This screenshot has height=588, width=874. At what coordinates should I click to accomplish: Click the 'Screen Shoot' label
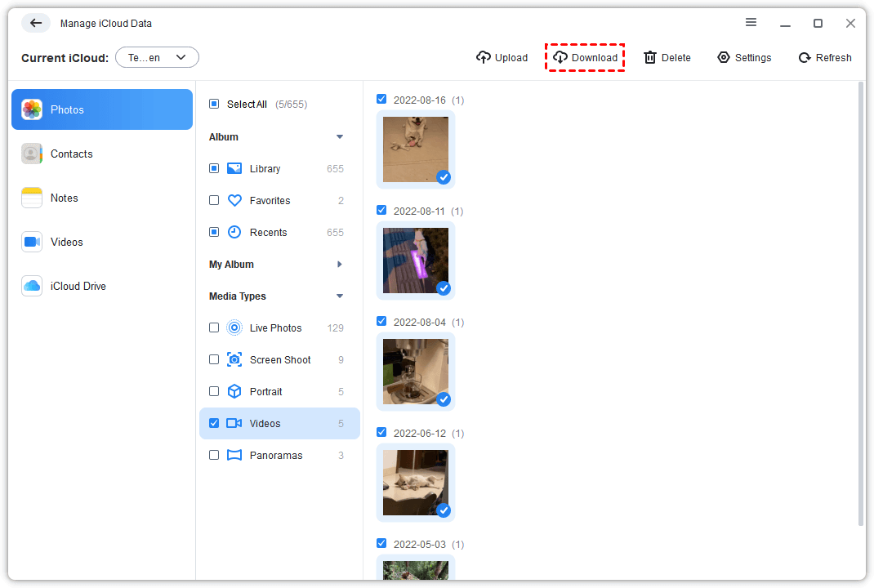(280, 359)
